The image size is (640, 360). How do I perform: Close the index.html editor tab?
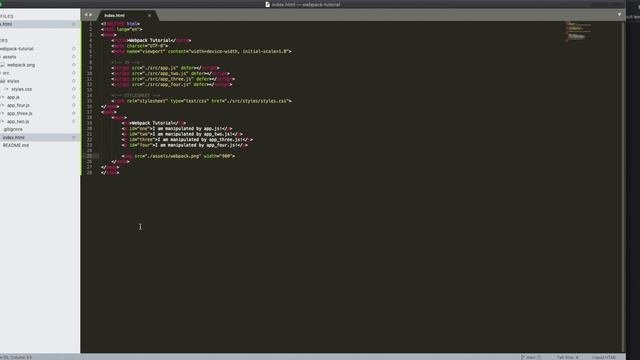point(149,16)
